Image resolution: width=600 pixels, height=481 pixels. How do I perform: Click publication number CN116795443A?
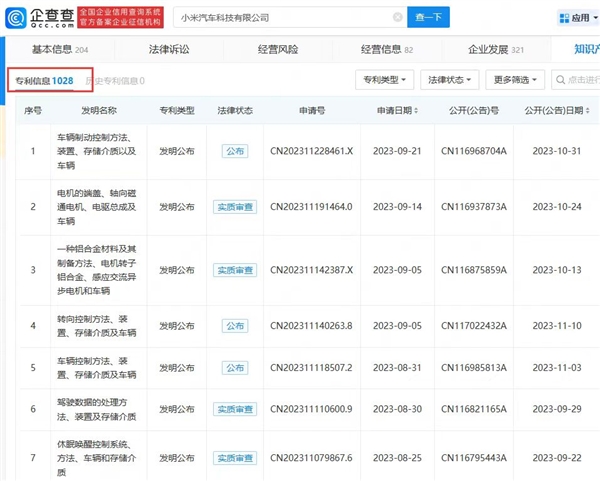[474, 458]
